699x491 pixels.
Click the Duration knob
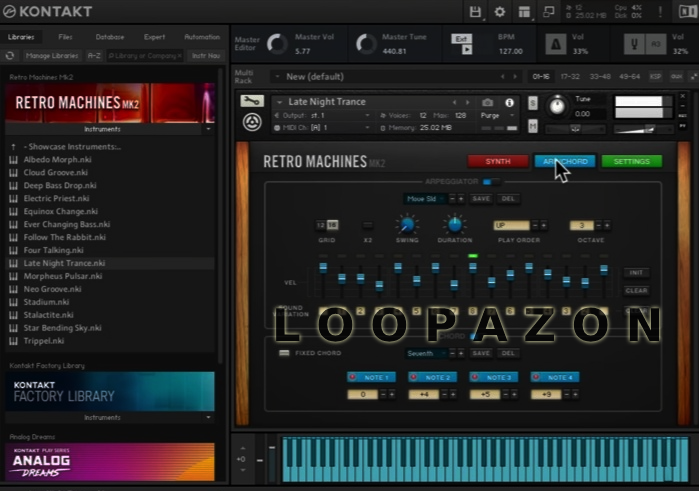(x=454, y=225)
